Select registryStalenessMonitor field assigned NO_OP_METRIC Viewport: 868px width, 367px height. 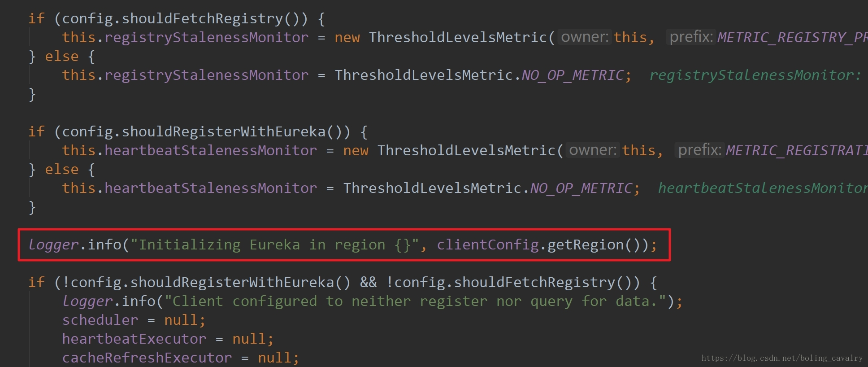[206, 75]
